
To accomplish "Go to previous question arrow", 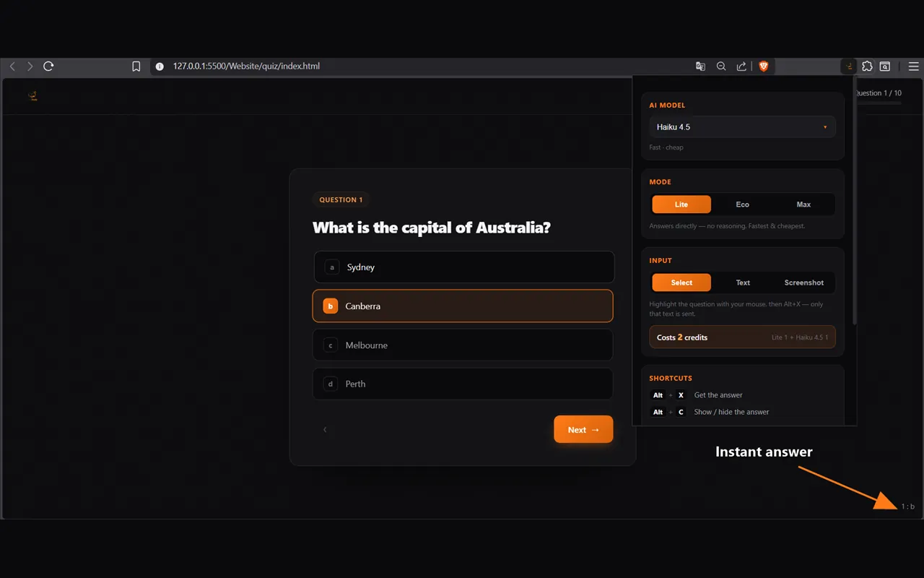I will pos(325,430).
